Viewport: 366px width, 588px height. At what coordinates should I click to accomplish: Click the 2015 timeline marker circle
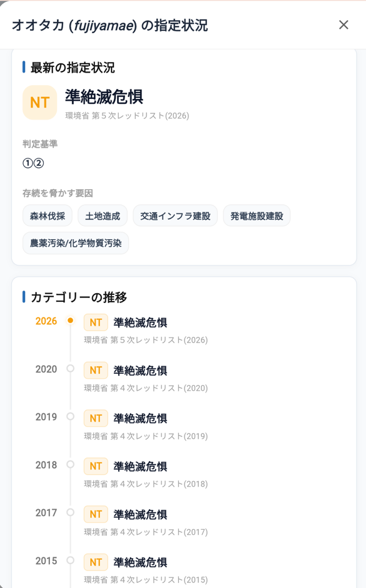pyautogui.click(x=70, y=560)
